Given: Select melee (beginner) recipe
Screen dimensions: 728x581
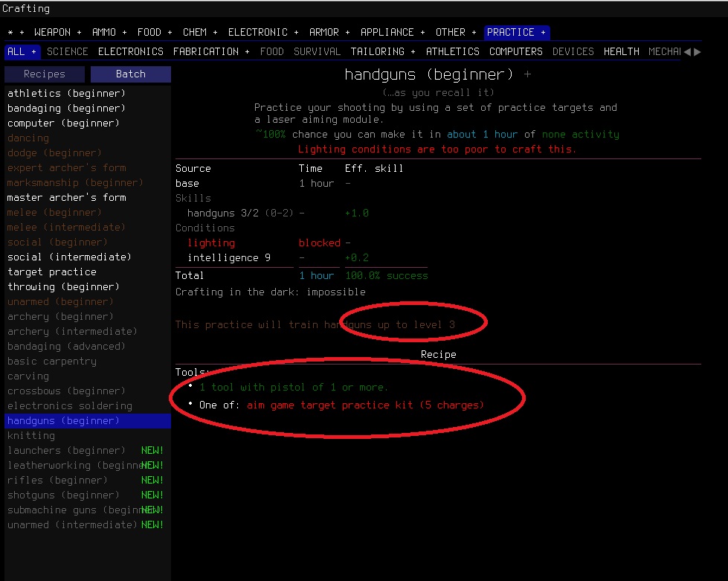Looking at the screenshot, I should click(88, 212).
